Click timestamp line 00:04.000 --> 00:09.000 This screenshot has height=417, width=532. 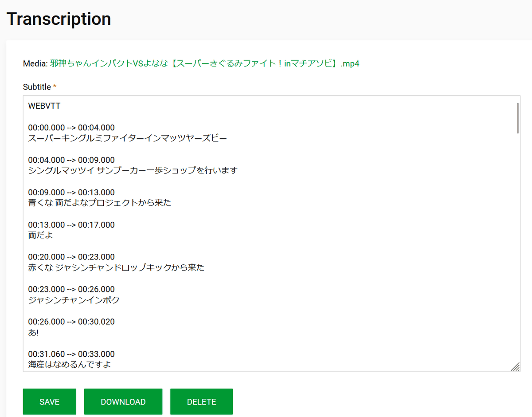pyautogui.click(x=71, y=160)
